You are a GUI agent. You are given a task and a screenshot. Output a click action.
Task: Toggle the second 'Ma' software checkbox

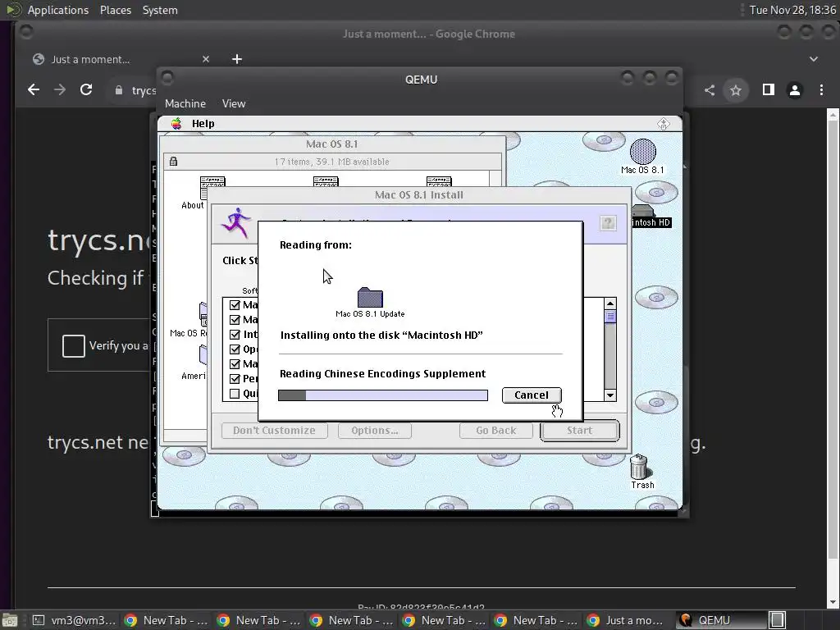pyautogui.click(x=235, y=320)
